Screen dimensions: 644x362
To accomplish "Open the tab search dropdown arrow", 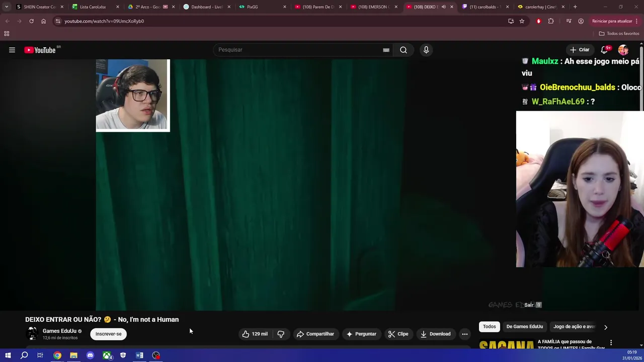I will (7, 7).
